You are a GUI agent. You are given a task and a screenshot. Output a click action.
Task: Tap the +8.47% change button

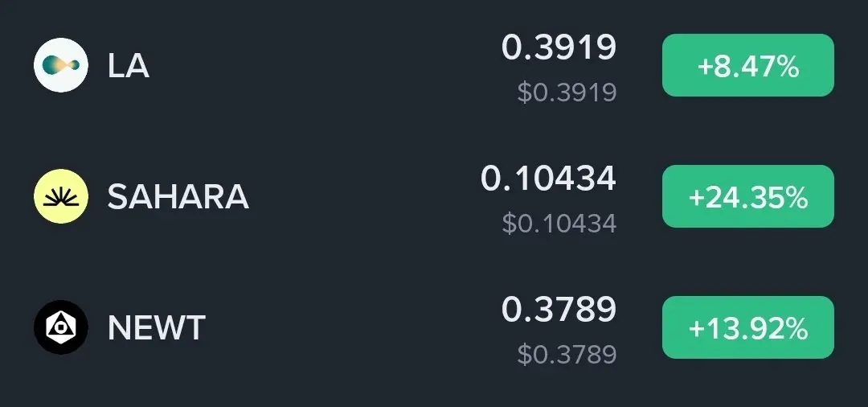(748, 65)
